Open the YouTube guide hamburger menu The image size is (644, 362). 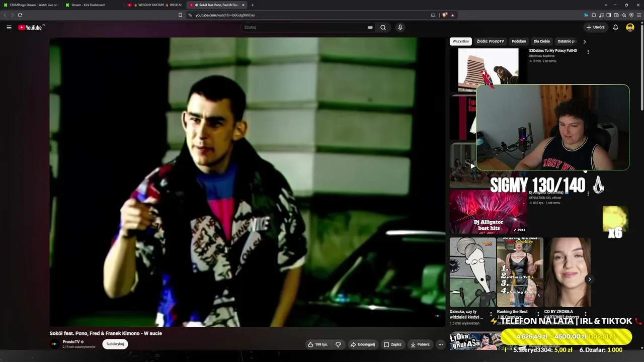click(9, 27)
